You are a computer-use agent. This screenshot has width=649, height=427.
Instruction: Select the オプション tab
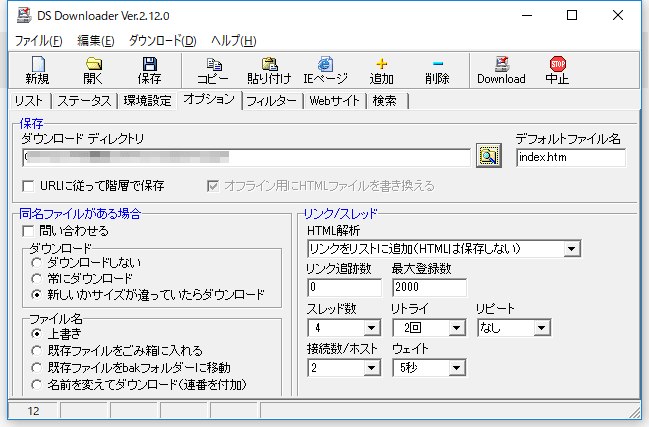pos(209,99)
